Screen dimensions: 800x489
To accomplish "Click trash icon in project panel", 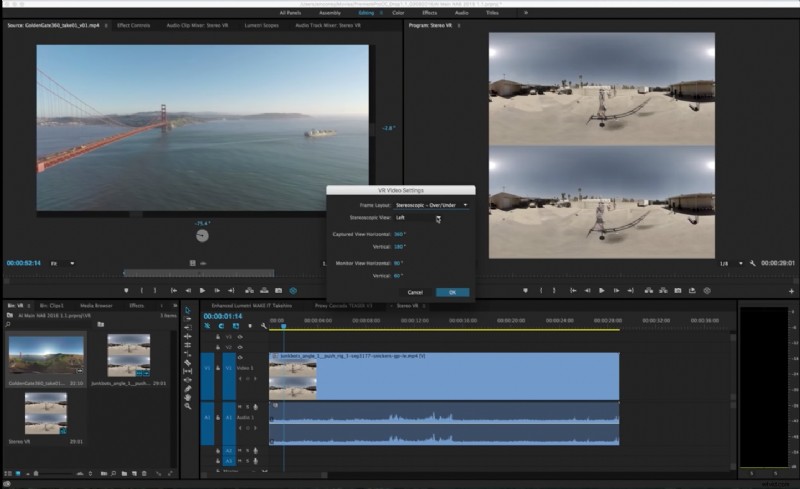I will point(144,474).
